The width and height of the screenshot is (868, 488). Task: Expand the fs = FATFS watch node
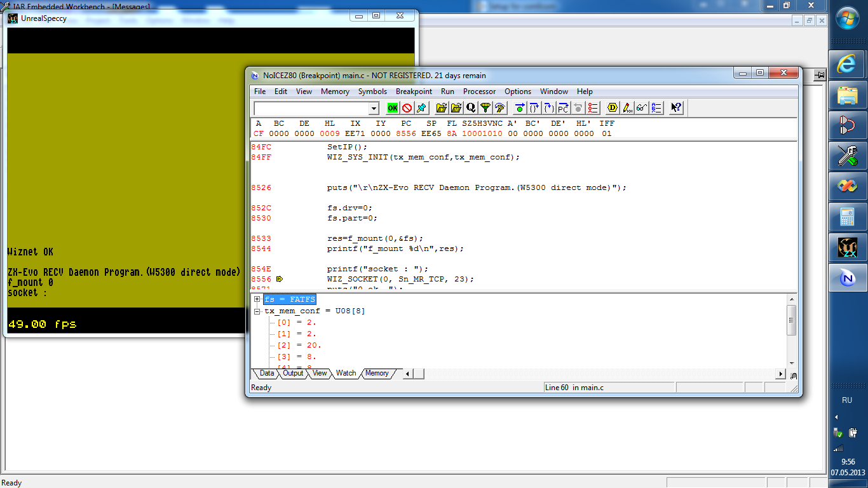[x=257, y=299]
